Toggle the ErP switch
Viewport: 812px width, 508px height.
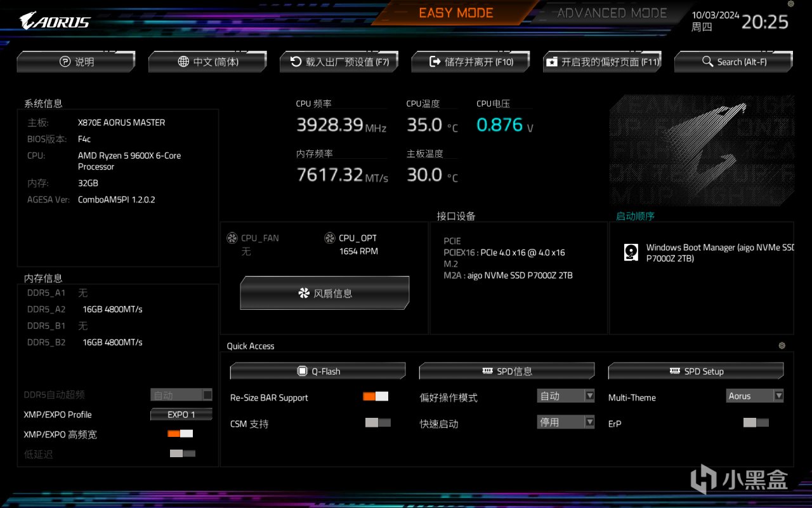[x=756, y=423]
